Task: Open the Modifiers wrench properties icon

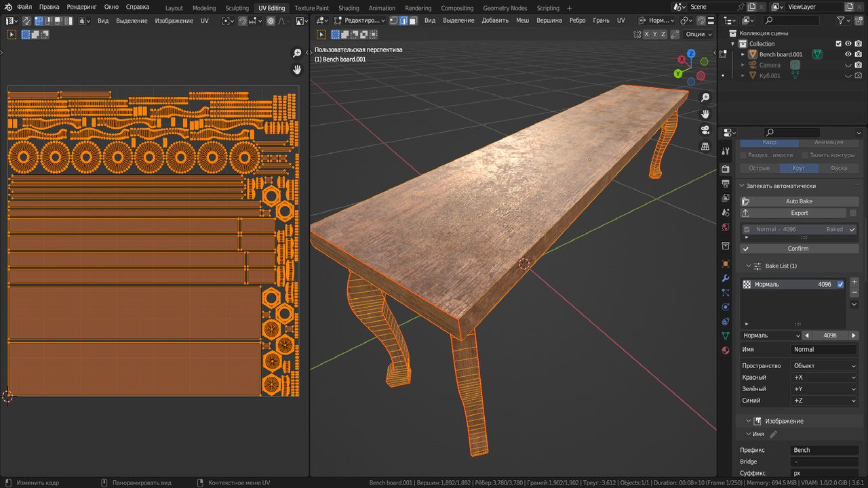Action: pyautogui.click(x=726, y=279)
